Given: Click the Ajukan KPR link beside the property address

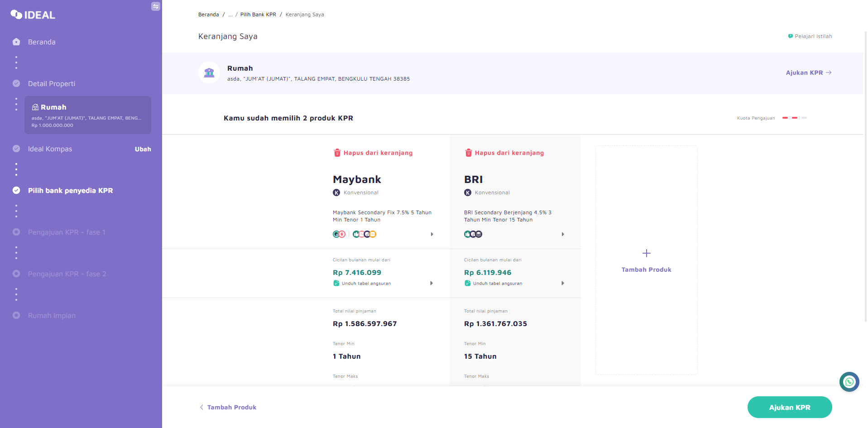Looking at the screenshot, I should (x=809, y=72).
